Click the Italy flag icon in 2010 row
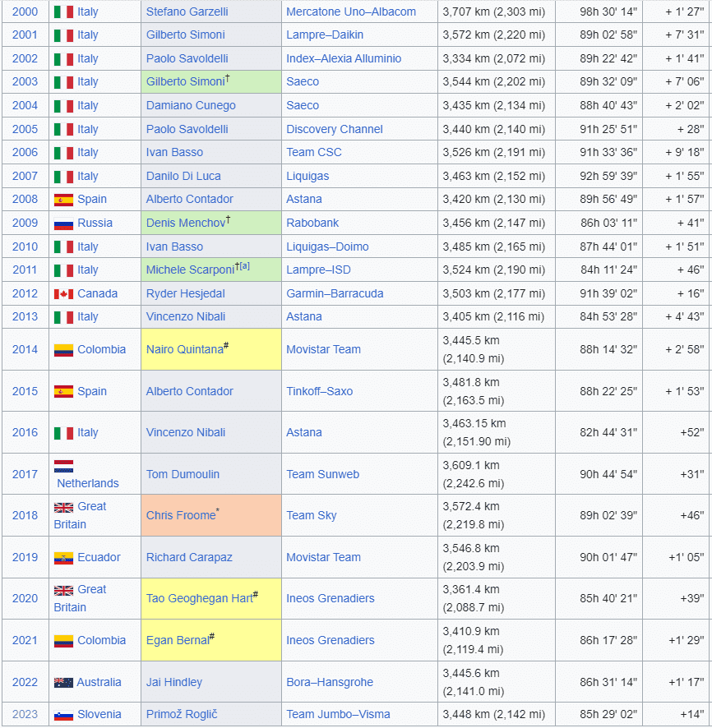This screenshot has width=712, height=728. pyautogui.click(x=63, y=247)
